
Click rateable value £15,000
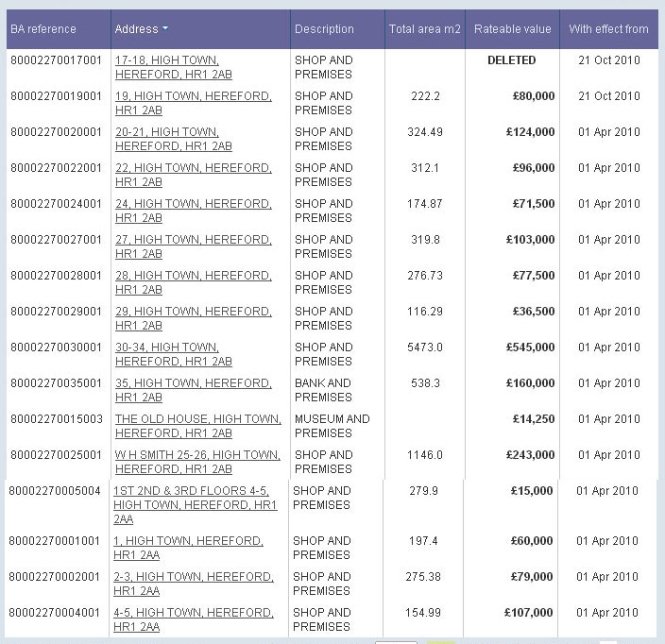[532, 491]
